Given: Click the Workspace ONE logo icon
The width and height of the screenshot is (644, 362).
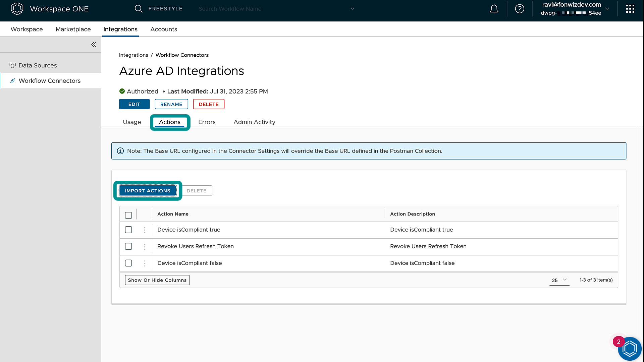Looking at the screenshot, I should (17, 9).
